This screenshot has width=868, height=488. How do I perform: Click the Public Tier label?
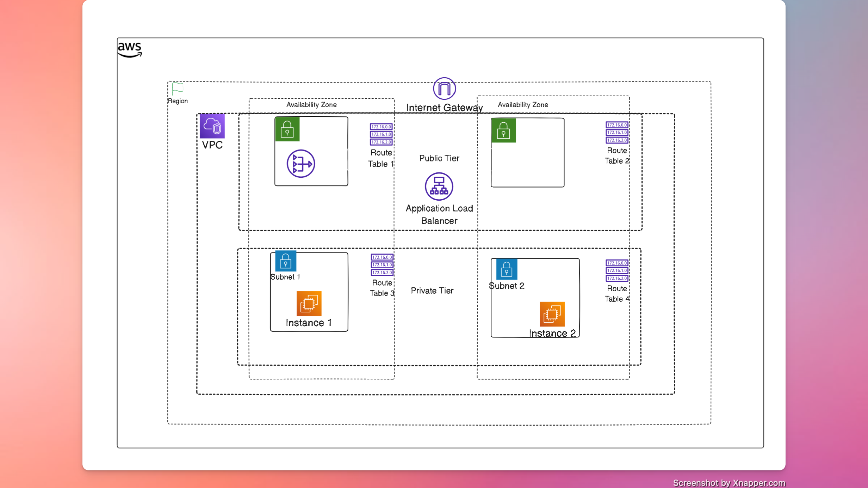pyautogui.click(x=439, y=158)
